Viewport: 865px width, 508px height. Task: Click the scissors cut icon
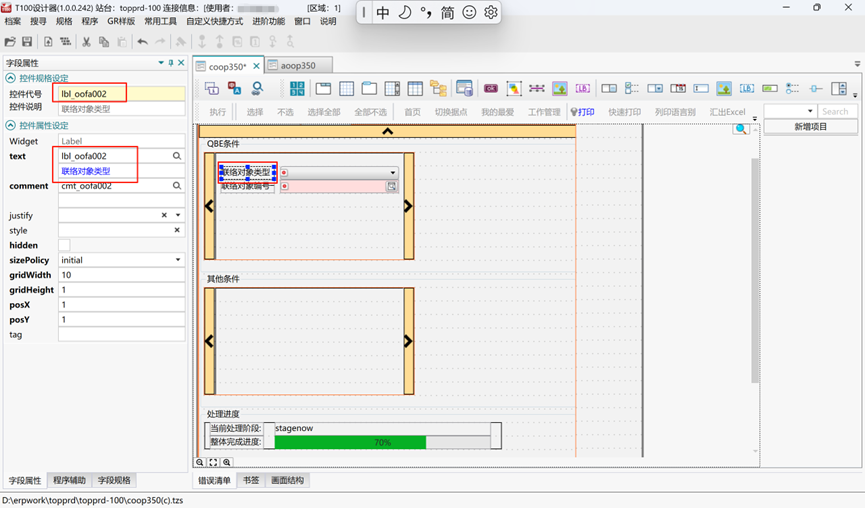(x=86, y=41)
